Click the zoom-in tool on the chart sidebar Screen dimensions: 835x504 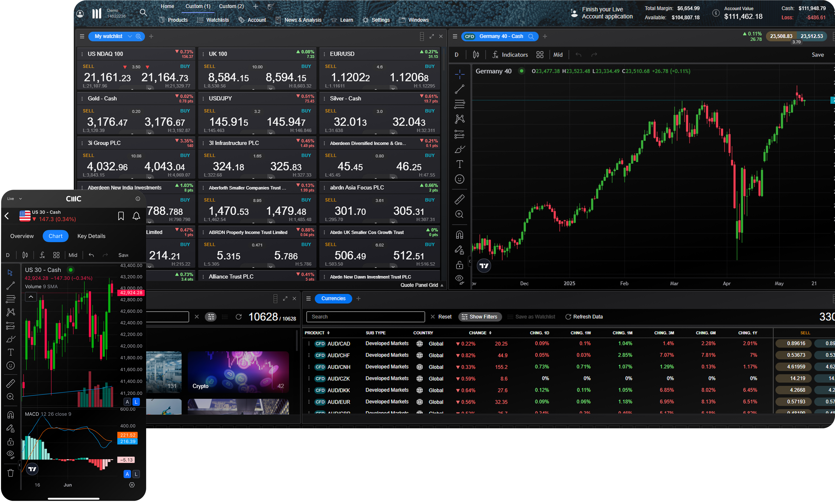click(459, 214)
